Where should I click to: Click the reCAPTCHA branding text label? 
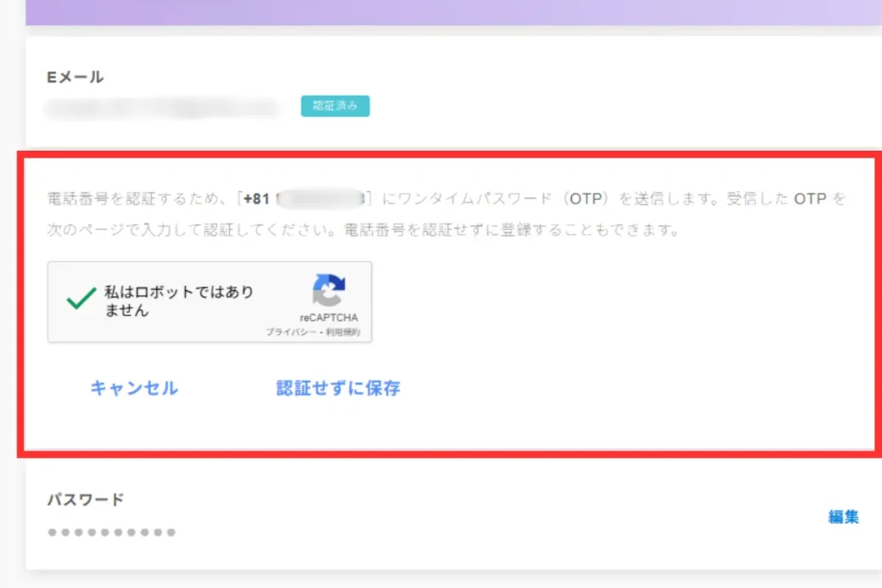[328, 315]
